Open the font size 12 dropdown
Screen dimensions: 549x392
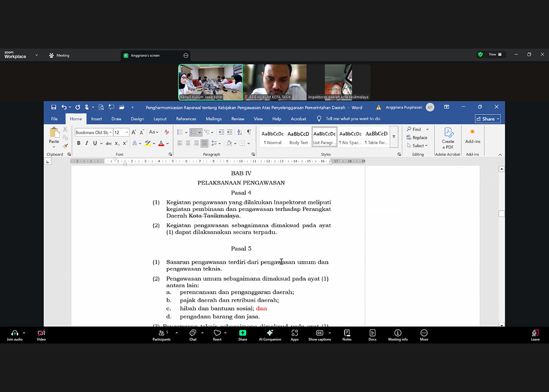tap(126, 133)
